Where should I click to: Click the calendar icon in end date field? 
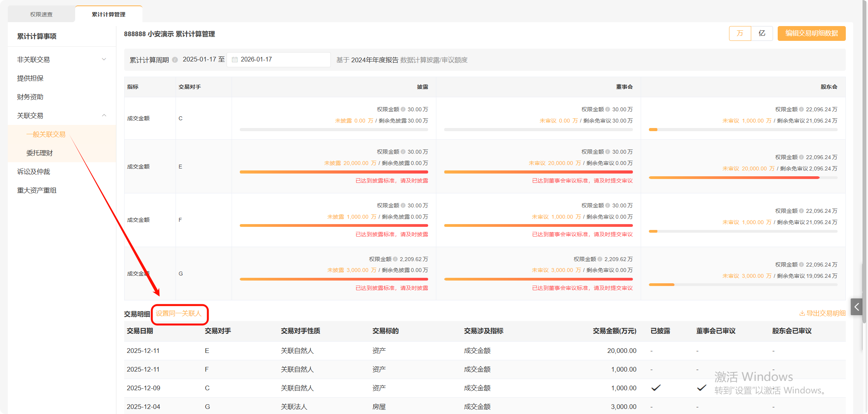[x=235, y=60]
